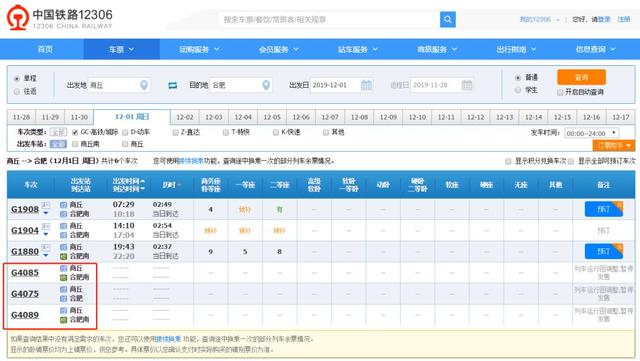Expand the 车票 tickets nav menu
640x361 pixels.
(x=121, y=49)
